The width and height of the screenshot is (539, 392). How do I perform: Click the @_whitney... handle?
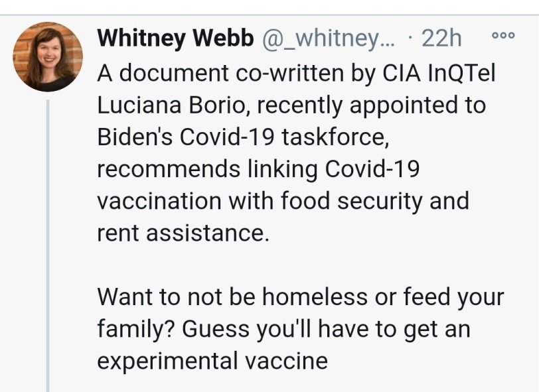(327, 38)
